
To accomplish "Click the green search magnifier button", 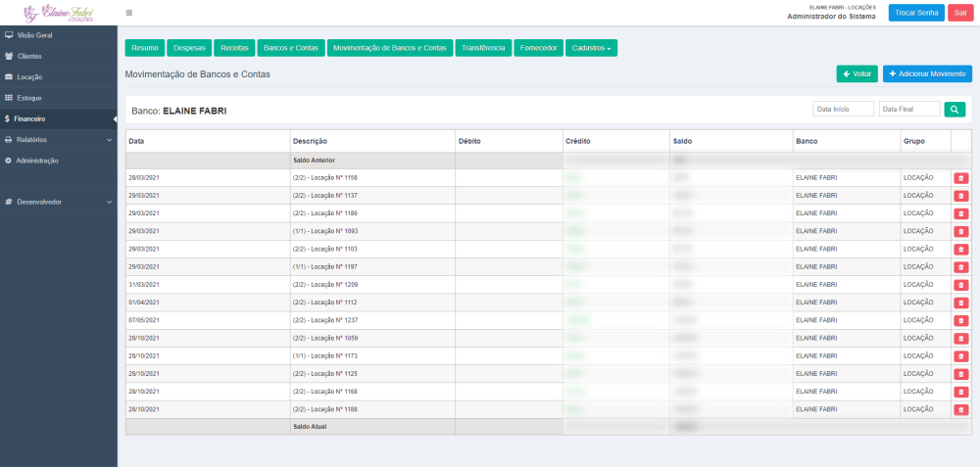I will (x=955, y=110).
